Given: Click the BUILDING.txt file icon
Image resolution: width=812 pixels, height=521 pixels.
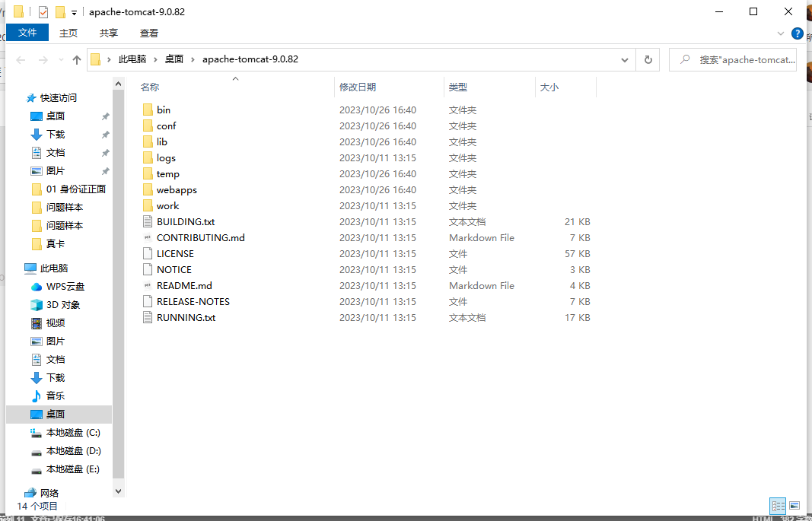Looking at the screenshot, I should pos(148,222).
